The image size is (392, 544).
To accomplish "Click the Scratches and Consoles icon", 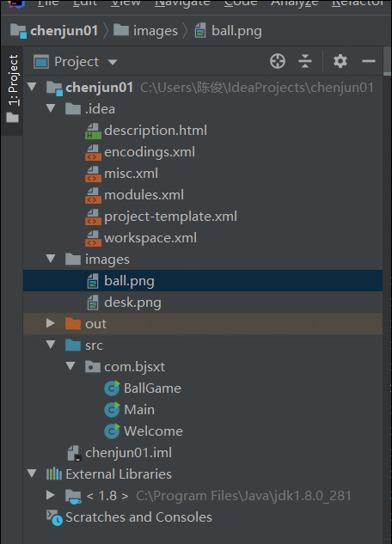I will pyautogui.click(x=54, y=517).
